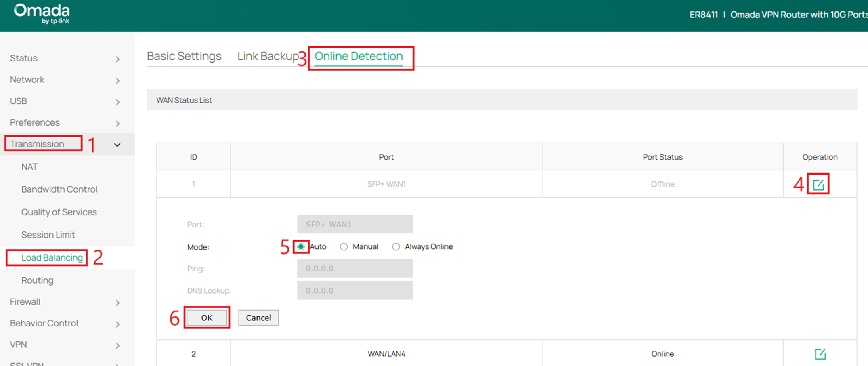Select the Auto detection mode
The width and height of the screenshot is (868, 366).
point(301,246)
